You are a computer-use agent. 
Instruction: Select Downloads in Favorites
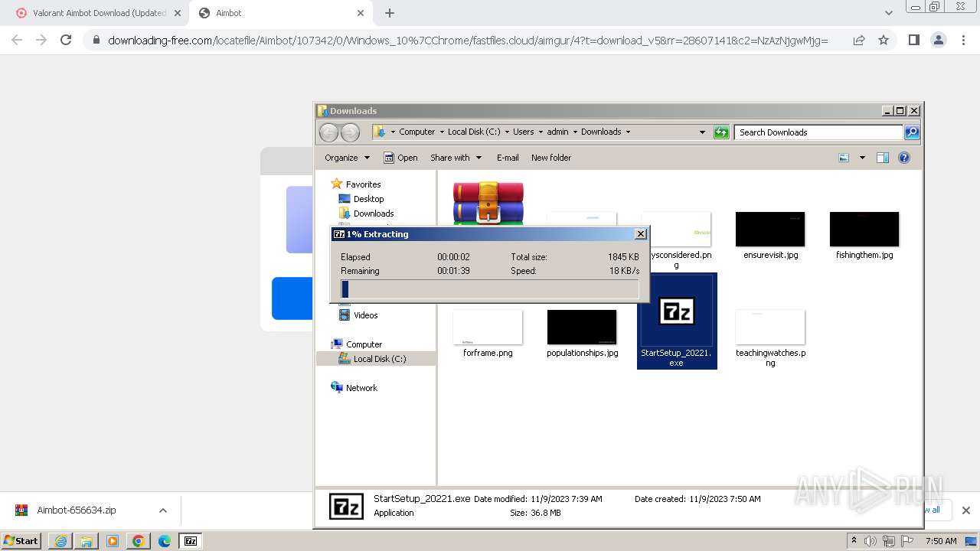click(374, 214)
